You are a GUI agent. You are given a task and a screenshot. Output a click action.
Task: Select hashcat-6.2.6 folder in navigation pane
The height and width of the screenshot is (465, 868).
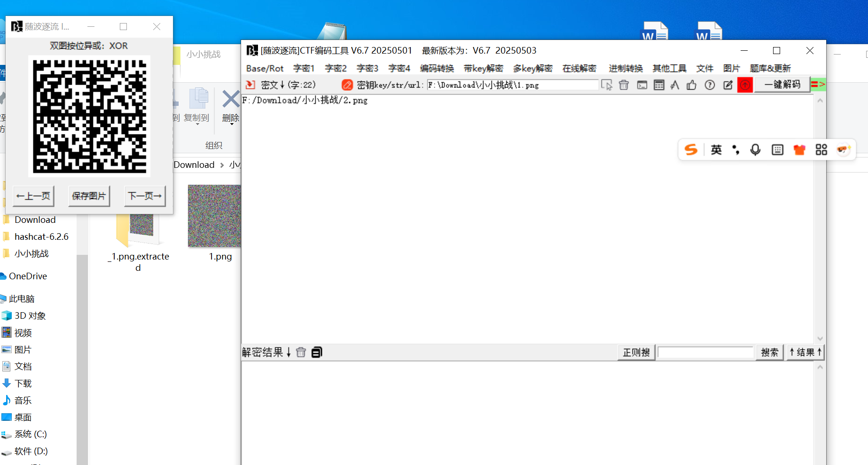(x=41, y=236)
